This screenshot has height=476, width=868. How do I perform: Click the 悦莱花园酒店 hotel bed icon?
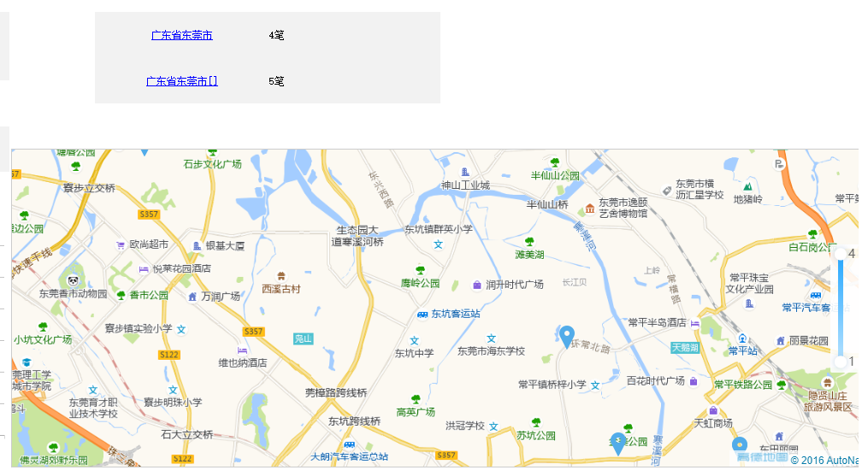coord(144,269)
